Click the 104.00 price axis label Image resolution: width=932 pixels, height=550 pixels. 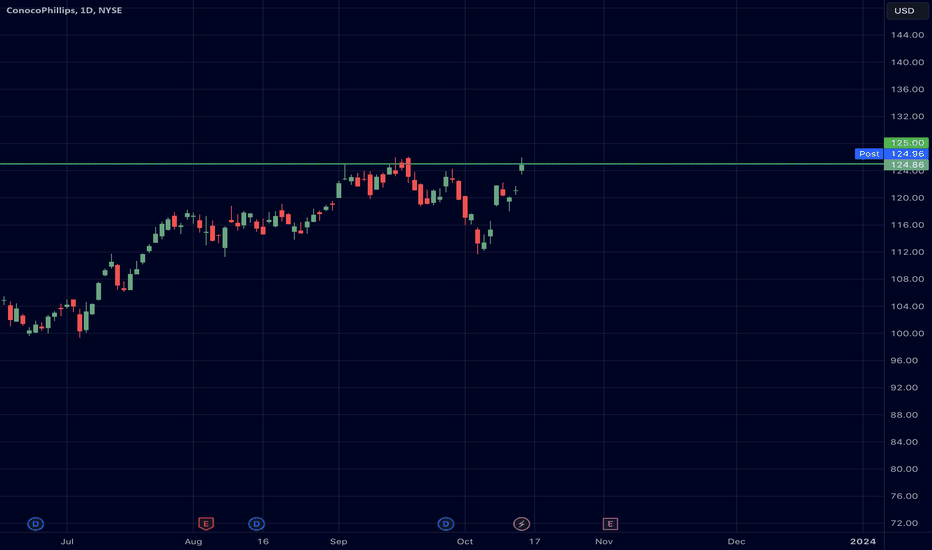point(907,306)
